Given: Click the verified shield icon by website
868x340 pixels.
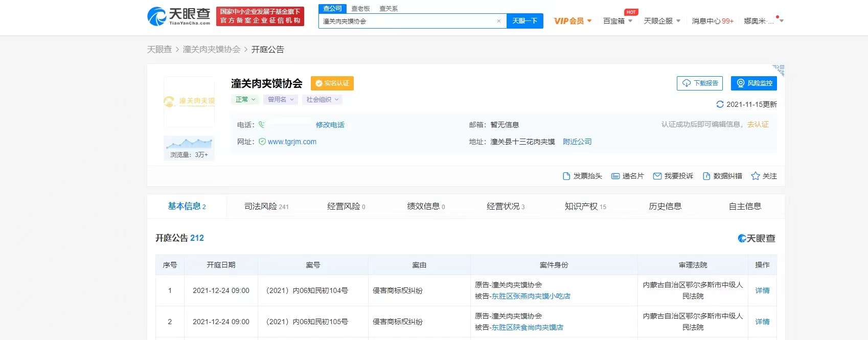Looking at the screenshot, I should [262, 142].
